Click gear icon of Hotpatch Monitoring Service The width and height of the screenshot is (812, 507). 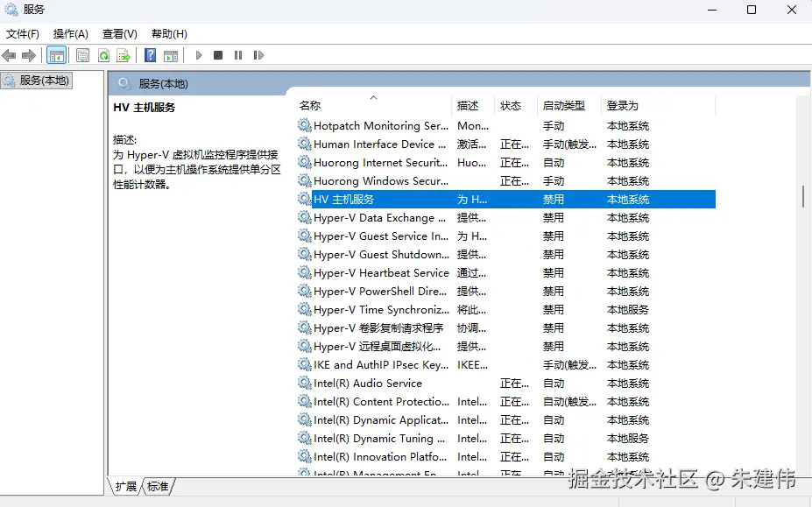point(305,125)
